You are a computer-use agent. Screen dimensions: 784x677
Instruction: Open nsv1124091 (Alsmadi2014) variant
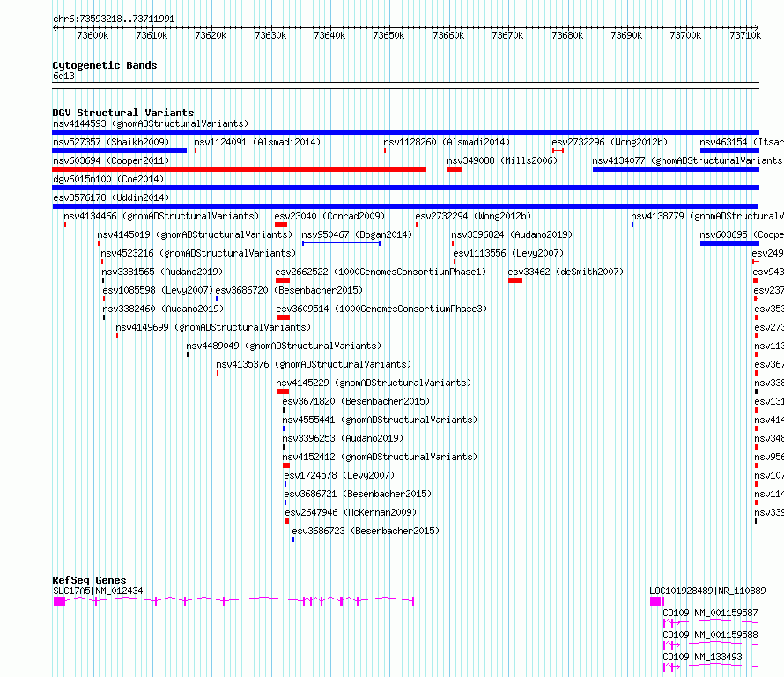(257, 142)
